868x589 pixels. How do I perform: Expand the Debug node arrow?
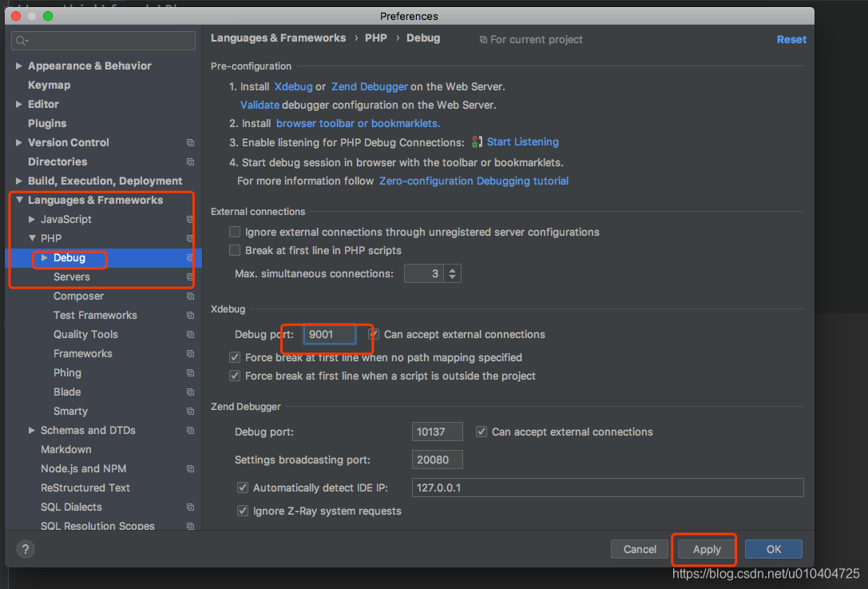(x=44, y=257)
